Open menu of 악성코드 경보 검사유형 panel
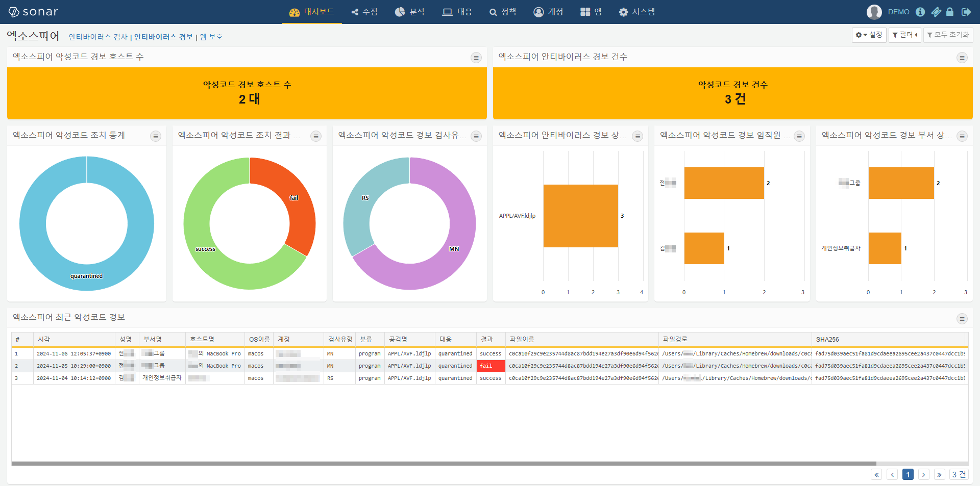980x486 pixels. (x=476, y=136)
